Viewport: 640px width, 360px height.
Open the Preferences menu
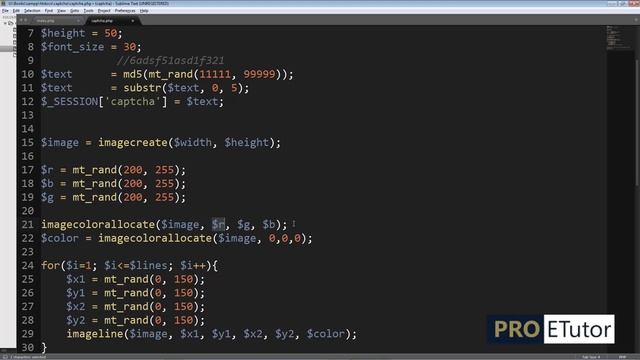point(125,11)
